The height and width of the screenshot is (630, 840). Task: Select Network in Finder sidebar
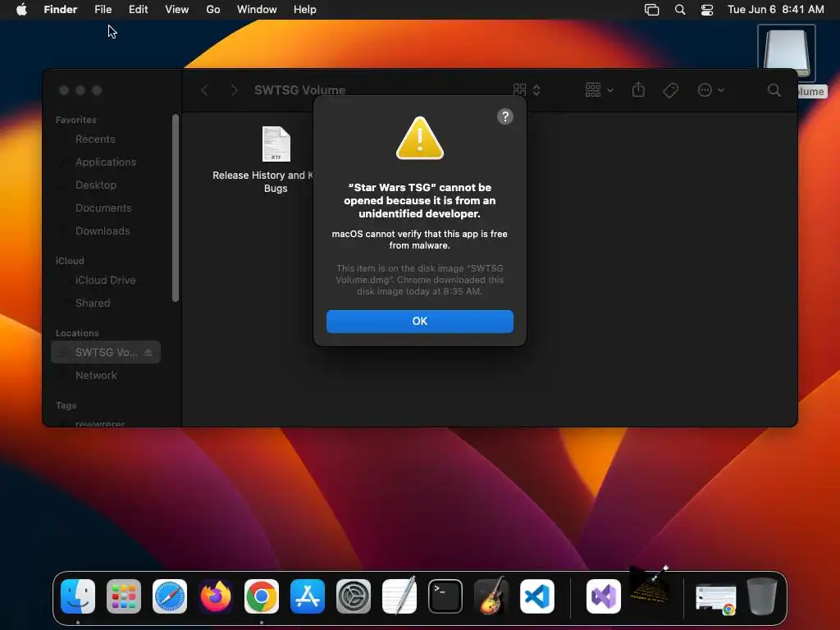[x=96, y=375]
